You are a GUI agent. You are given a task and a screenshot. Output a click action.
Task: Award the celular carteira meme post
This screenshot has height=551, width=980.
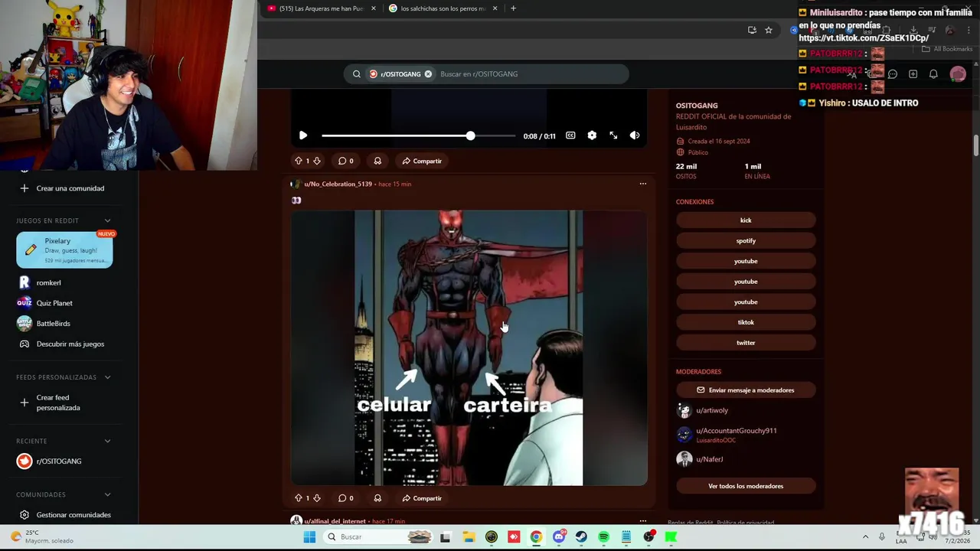pos(377,498)
